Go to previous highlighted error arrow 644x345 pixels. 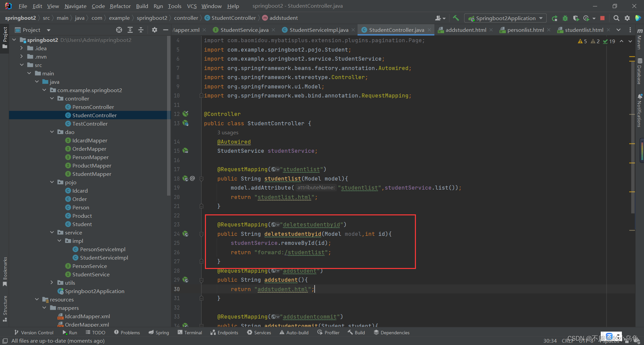622,41
